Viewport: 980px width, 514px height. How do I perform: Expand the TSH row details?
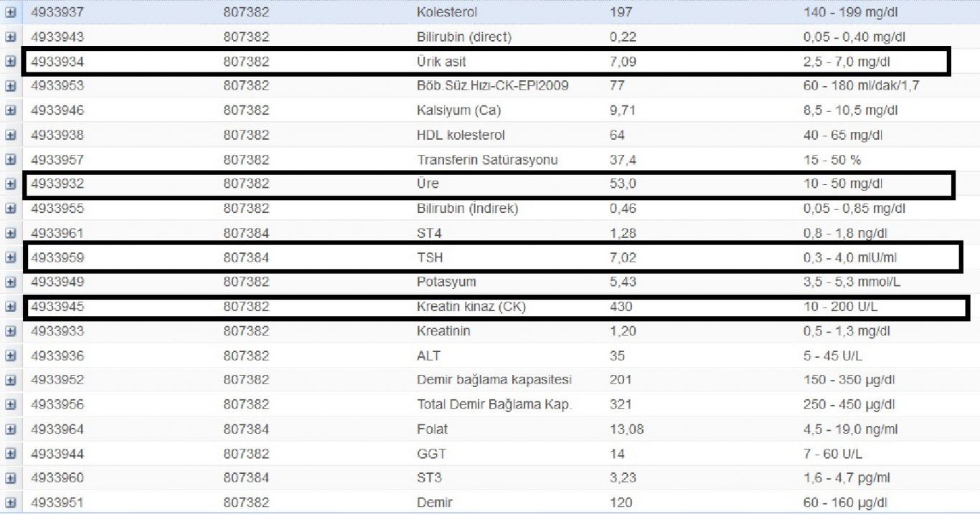[10, 257]
